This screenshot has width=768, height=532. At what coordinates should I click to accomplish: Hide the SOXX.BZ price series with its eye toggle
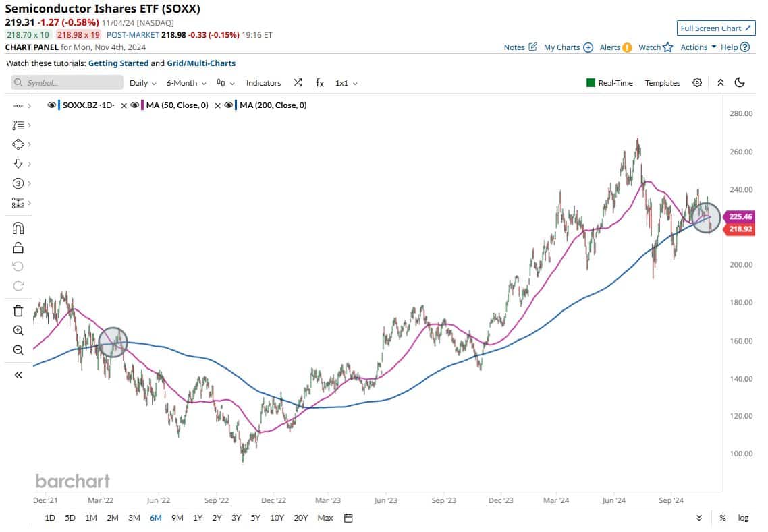[53, 105]
